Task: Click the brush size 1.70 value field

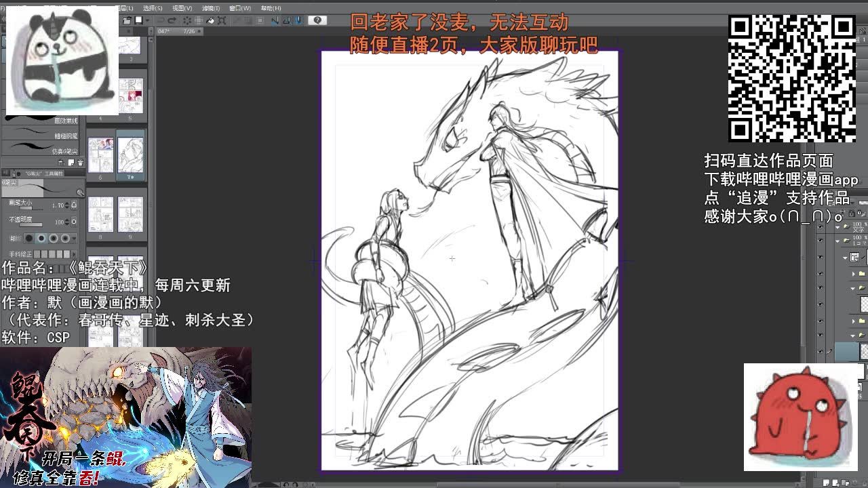Action: tap(58, 205)
